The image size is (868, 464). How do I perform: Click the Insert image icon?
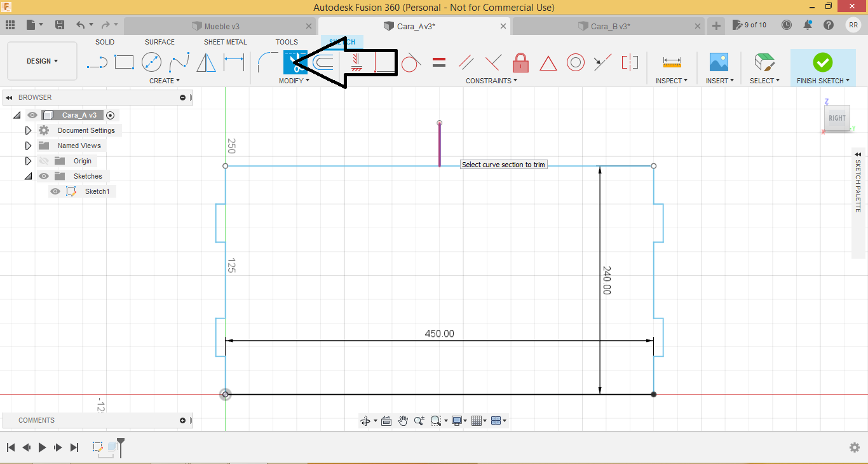click(719, 62)
